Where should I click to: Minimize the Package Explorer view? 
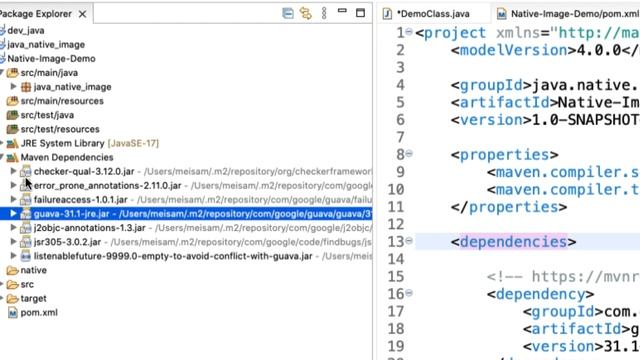342,11
